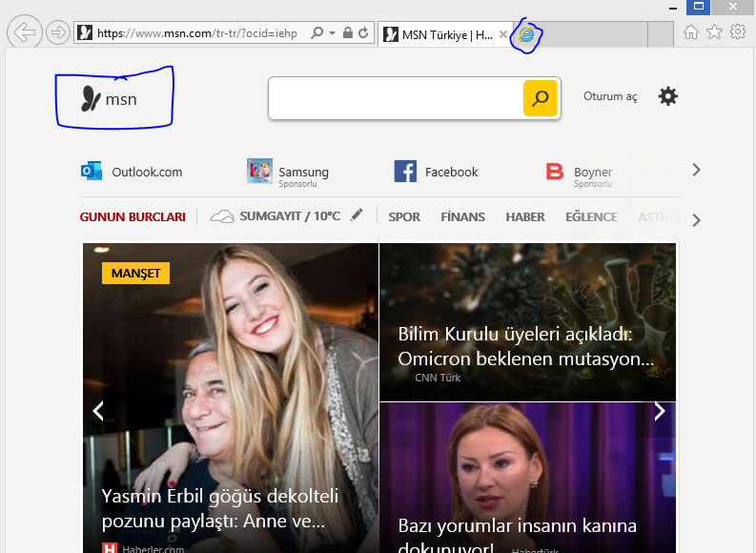Viewport: 756px width, 553px height.
Task: Focus the MSN web search box
Action: [396, 98]
